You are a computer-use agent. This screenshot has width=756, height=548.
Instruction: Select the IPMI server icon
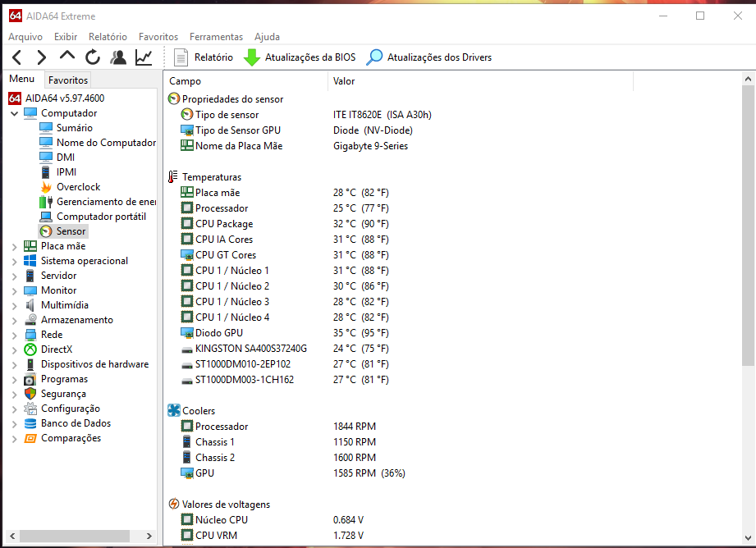(x=46, y=172)
